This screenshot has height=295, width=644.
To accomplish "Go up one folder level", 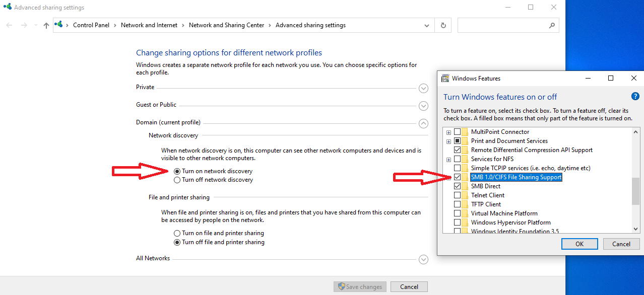I will coord(46,25).
